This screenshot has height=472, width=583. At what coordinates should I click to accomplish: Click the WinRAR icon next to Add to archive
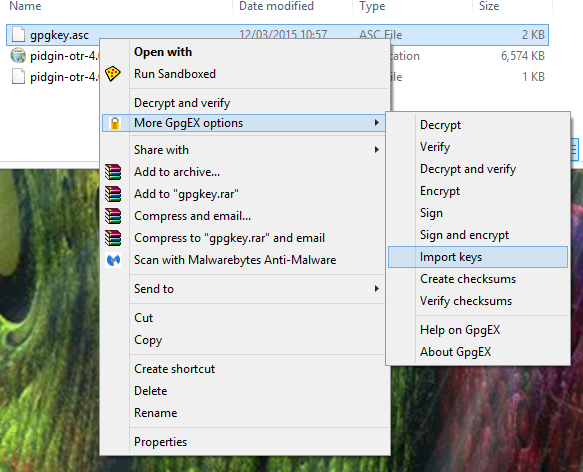[x=113, y=172]
